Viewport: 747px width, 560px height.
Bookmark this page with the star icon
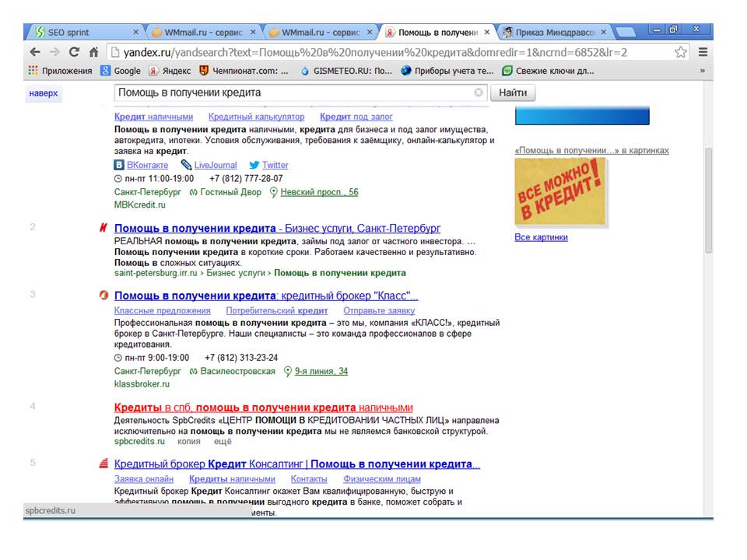tap(680, 52)
